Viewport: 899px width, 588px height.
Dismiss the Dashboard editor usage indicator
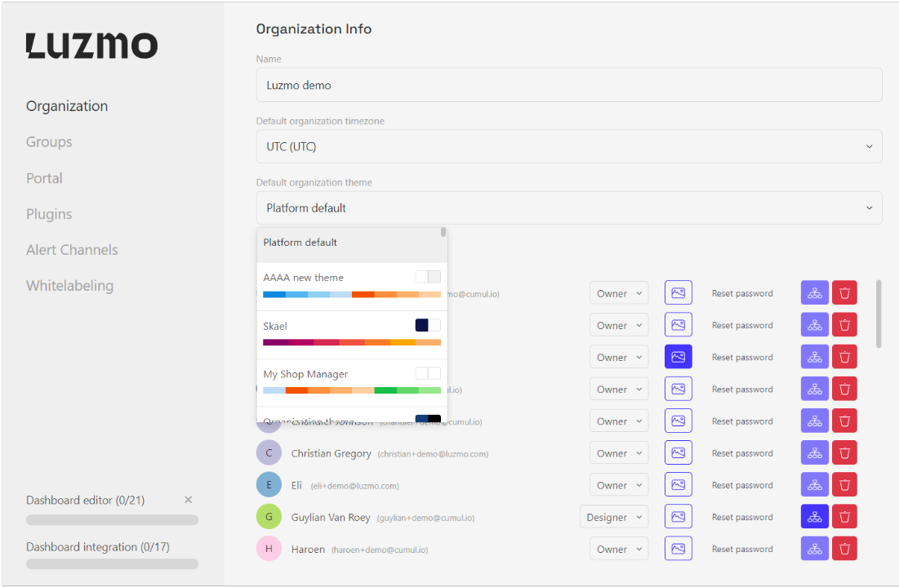(x=188, y=500)
